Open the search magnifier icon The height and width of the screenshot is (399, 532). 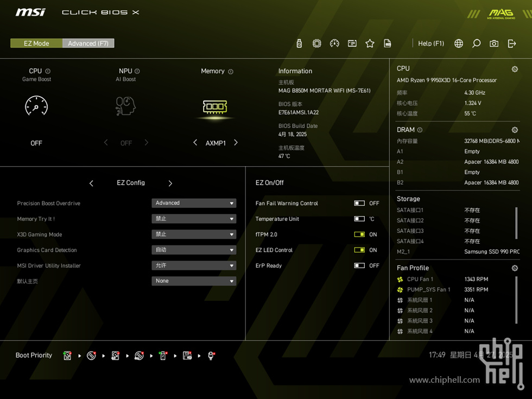click(477, 43)
